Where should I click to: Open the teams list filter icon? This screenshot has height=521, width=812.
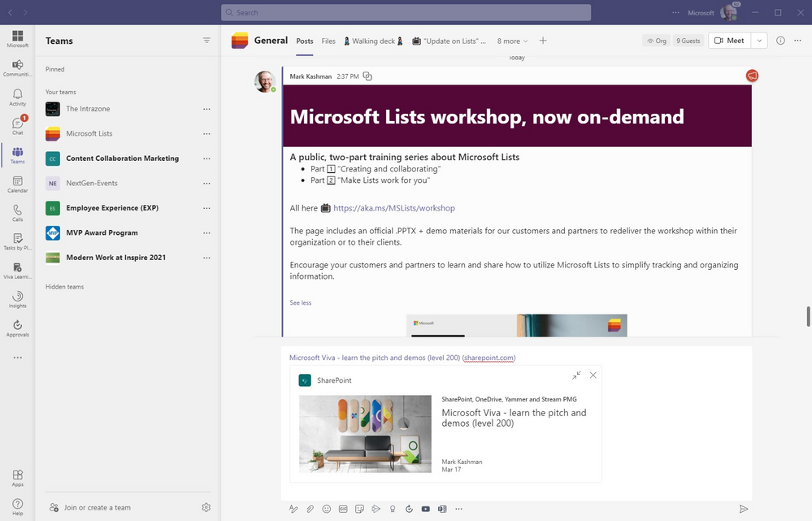pyautogui.click(x=206, y=41)
